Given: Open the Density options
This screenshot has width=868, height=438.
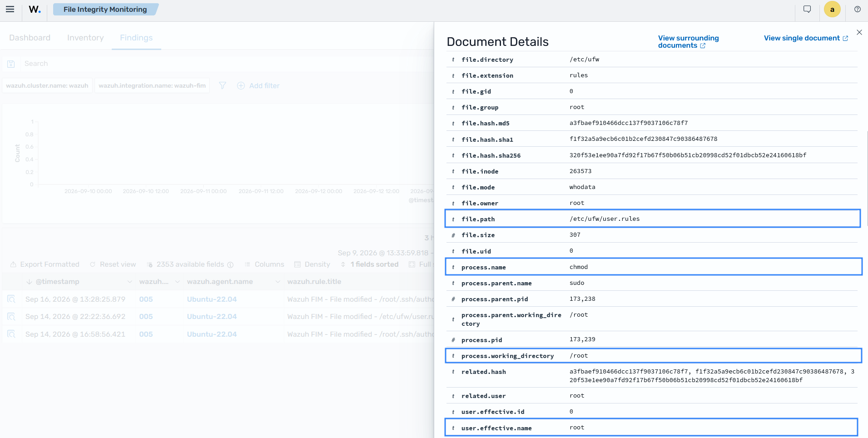Looking at the screenshot, I should tap(312, 264).
